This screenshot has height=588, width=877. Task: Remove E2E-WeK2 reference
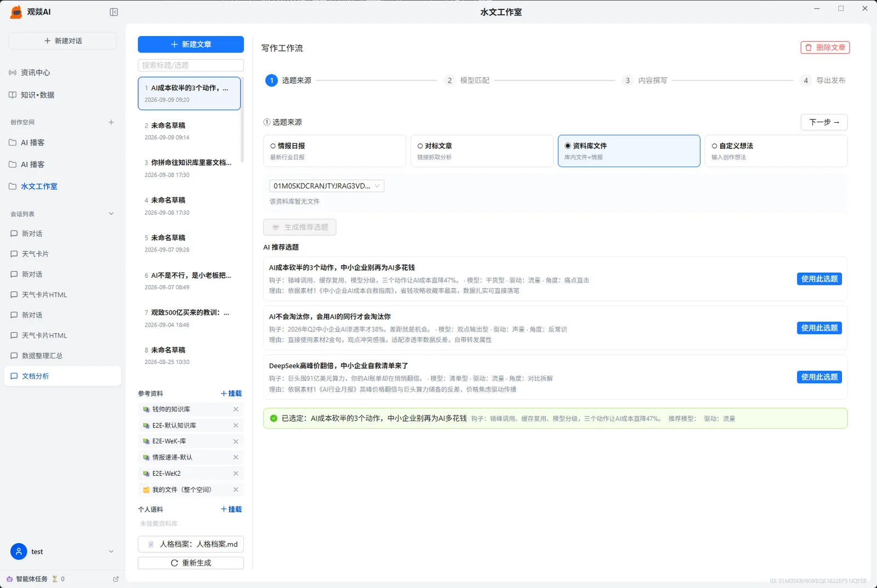(236, 473)
